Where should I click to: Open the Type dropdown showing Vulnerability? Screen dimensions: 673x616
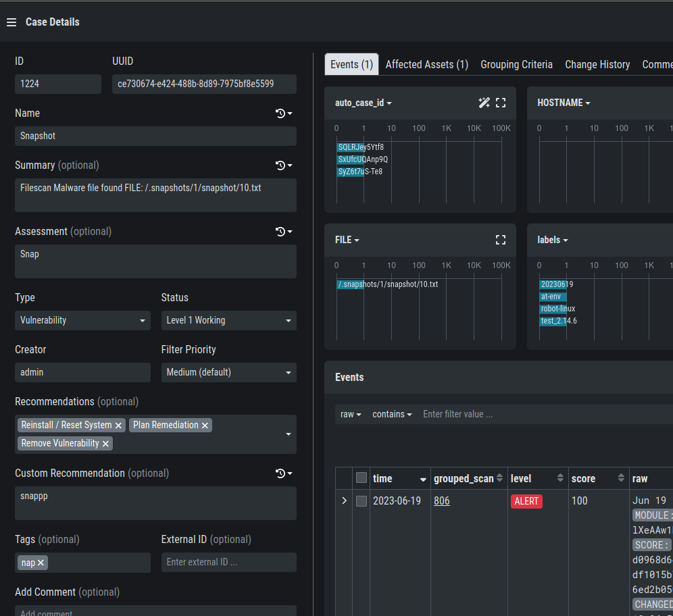[x=82, y=320]
